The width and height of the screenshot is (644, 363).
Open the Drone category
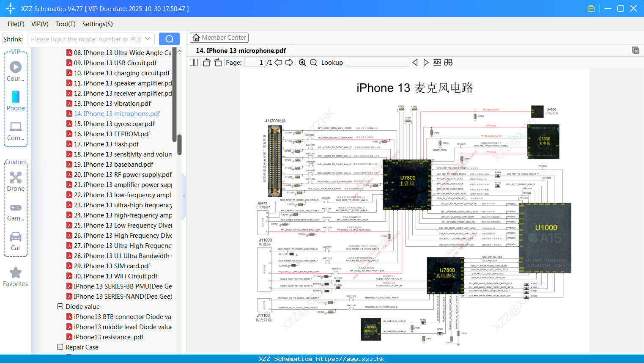click(16, 181)
